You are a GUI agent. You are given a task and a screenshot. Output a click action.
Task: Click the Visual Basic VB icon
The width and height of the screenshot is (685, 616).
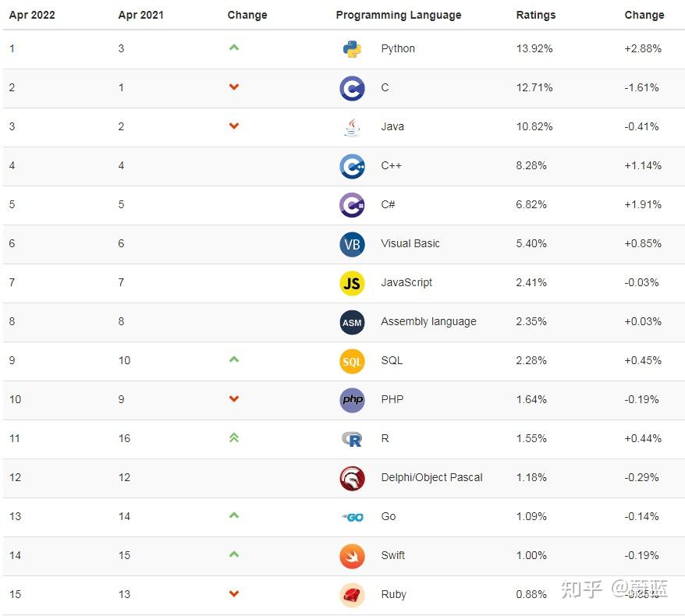[x=352, y=244]
